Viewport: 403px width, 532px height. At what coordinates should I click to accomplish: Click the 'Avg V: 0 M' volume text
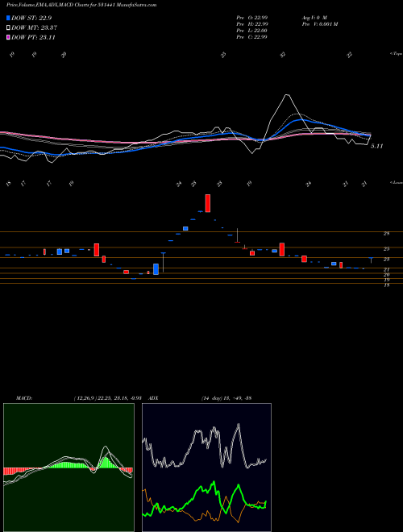[x=314, y=17]
